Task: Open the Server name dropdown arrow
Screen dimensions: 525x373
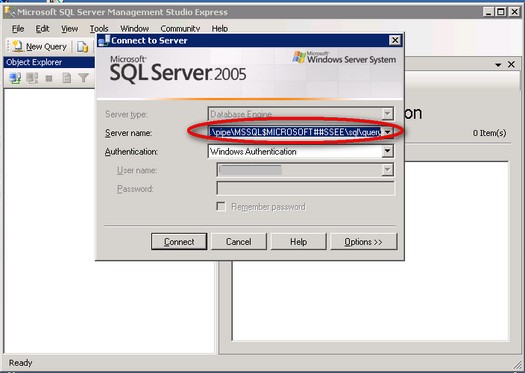Action: point(387,132)
